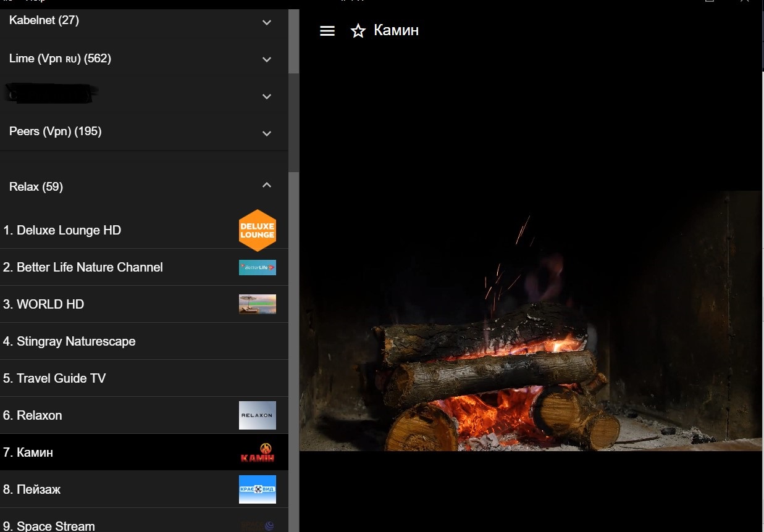Click the Space Stream channel logo

pos(258,526)
